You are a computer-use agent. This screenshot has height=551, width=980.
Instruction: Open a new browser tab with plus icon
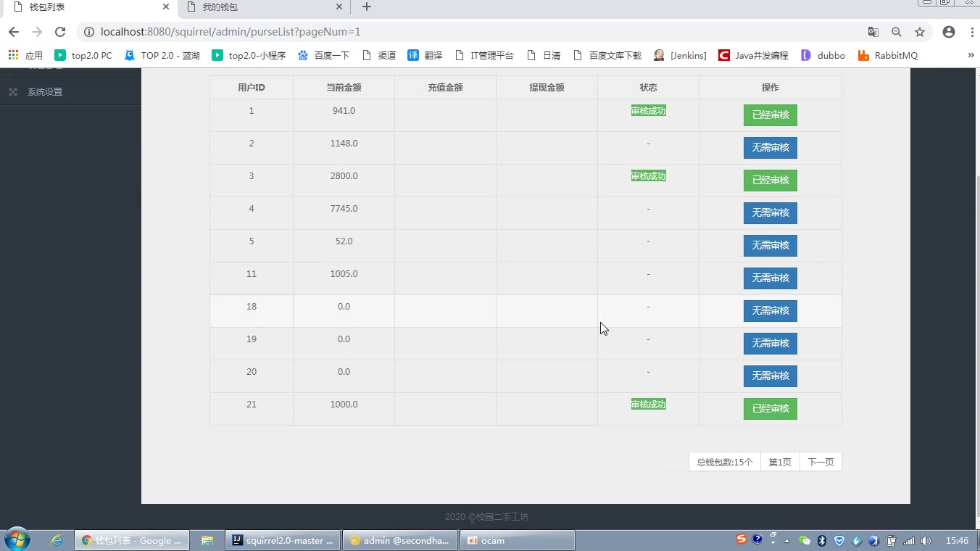[x=367, y=7]
